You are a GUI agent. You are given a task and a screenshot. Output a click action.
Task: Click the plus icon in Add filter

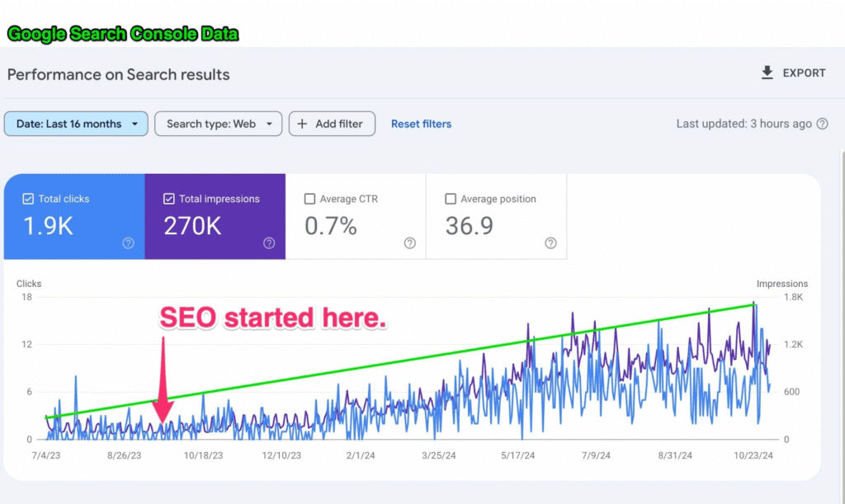[x=302, y=124]
